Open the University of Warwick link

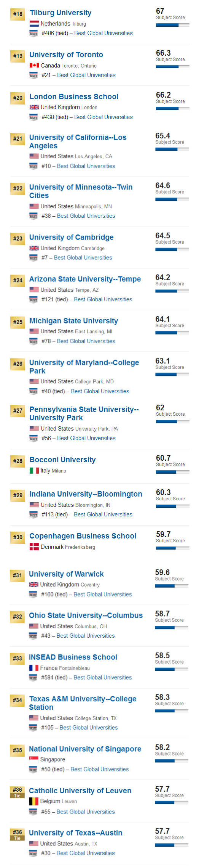coord(66,574)
